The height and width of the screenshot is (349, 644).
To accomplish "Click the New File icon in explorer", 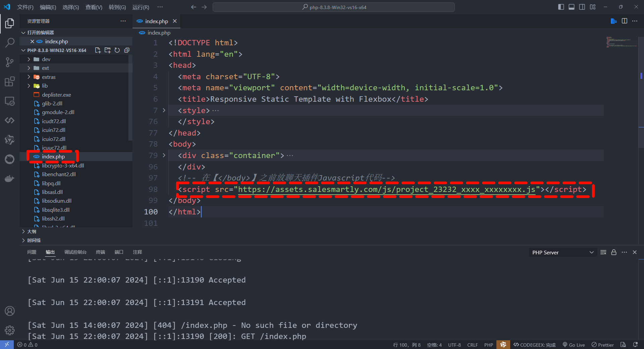I will (x=98, y=50).
